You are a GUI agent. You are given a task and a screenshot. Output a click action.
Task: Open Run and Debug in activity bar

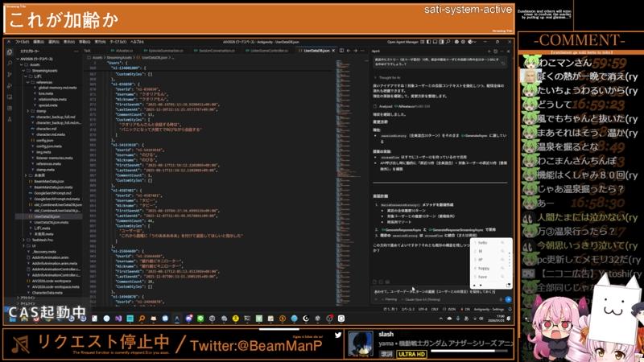[x=10, y=85]
